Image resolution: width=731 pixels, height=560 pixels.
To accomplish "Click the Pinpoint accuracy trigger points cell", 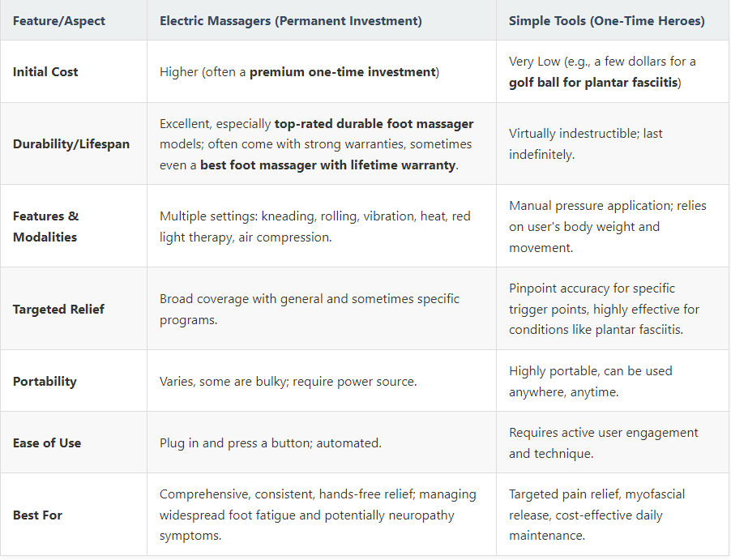I will tap(605, 309).
